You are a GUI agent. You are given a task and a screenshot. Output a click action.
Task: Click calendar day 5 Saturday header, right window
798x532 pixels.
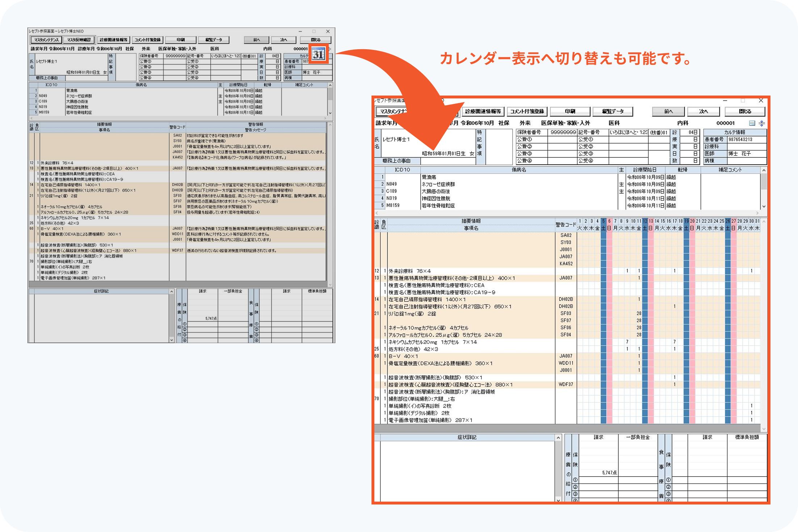pyautogui.click(x=603, y=225)
